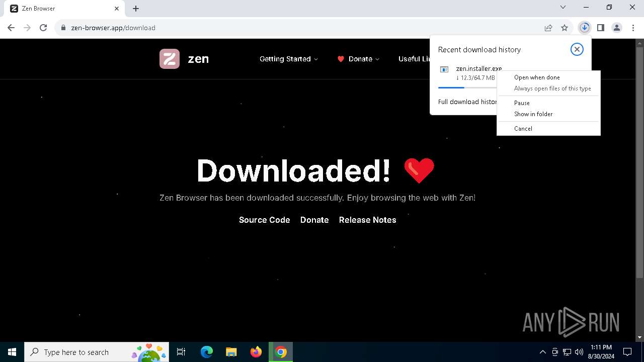Show hidden tray icons chevron

click(x=542, y=352)
